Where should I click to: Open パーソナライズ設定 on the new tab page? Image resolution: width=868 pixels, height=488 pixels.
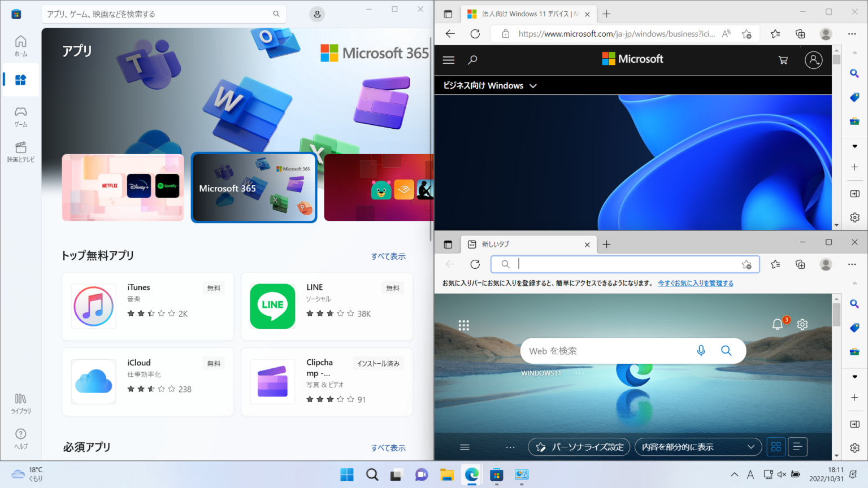click(579, 446)
